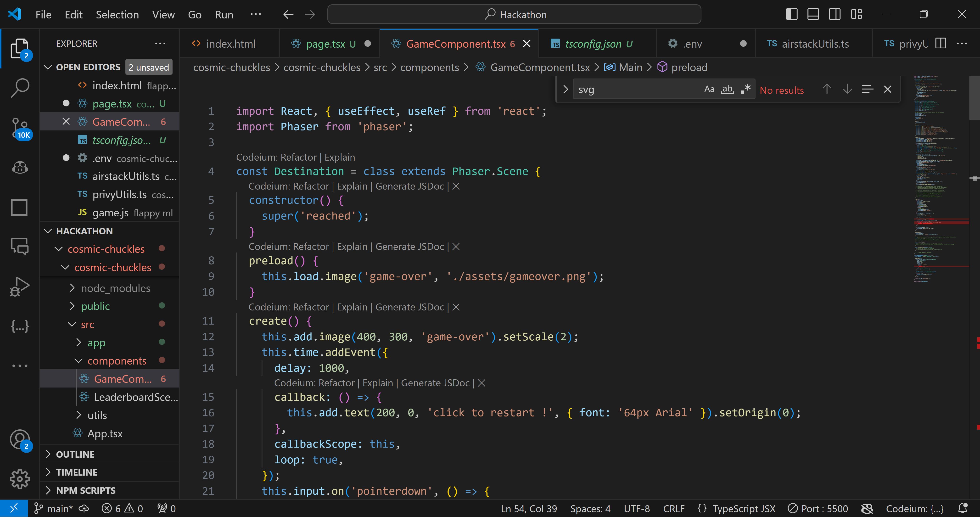Viewport: 980px width, 517px height.
Task: Collapse the OPEN EDITORS section
Action: click(x=48, y=67)
